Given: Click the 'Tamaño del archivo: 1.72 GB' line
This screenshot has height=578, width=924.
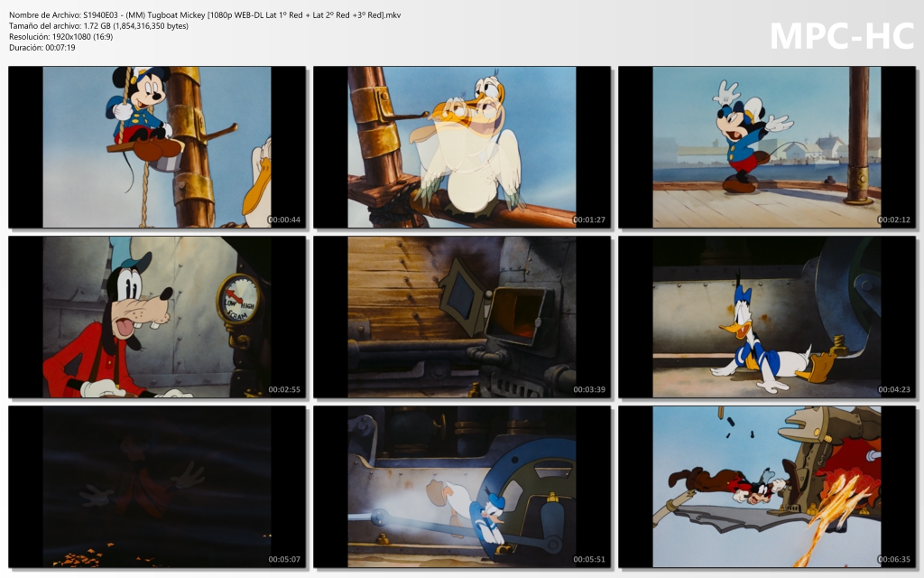Looking at the screenshot, I should pos(98,26).
